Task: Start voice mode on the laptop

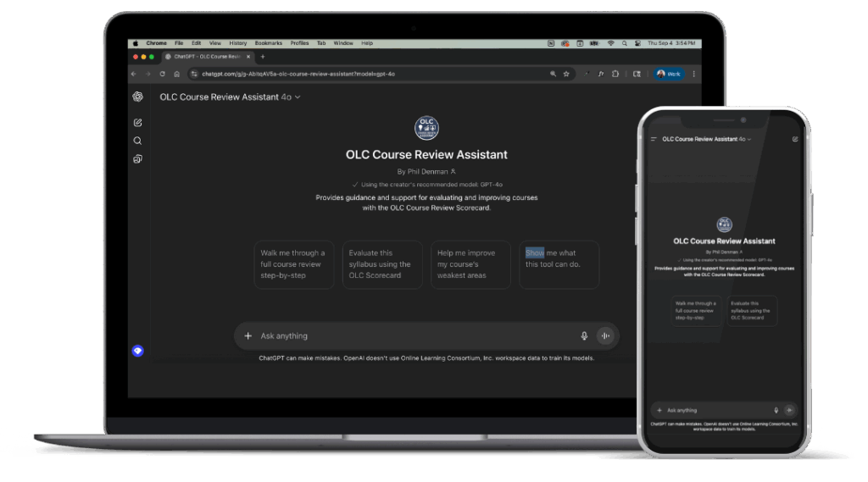Action: pyautogui.click(x=605, y=336)
